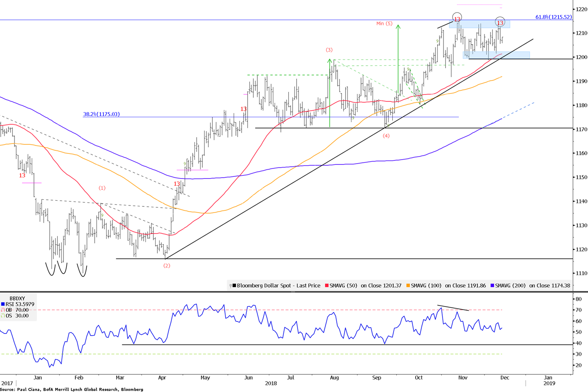Click the rightmost circled 13 marker

(500, 22)
